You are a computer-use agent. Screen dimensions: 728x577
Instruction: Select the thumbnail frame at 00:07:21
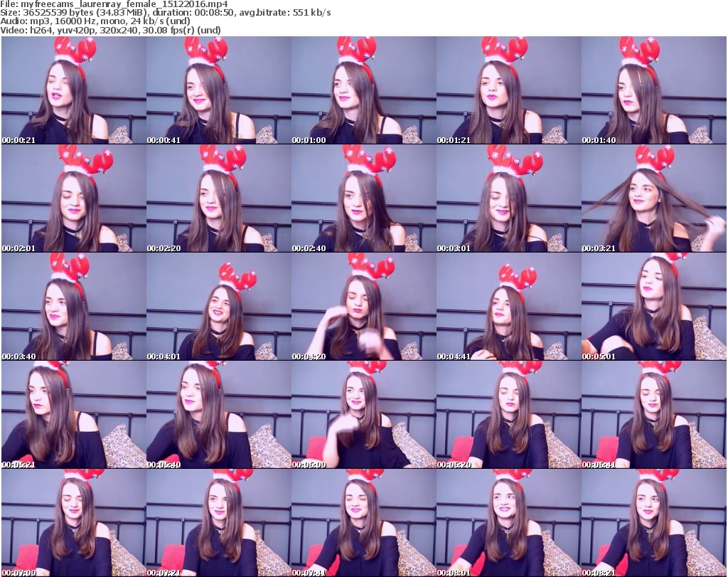pos(219,523)
